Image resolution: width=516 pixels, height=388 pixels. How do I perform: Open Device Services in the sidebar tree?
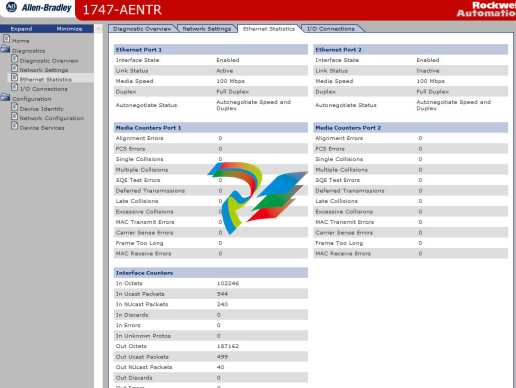[x=42, y=128]
